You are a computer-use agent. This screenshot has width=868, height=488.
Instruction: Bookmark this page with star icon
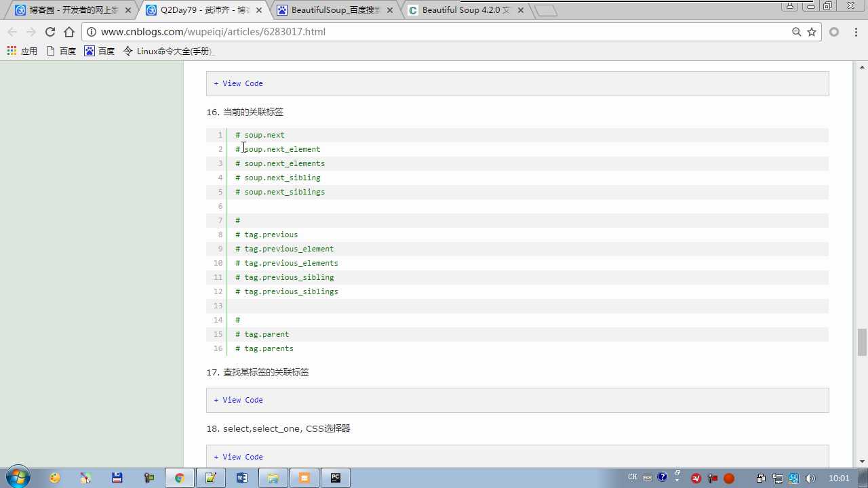[812, 32]
